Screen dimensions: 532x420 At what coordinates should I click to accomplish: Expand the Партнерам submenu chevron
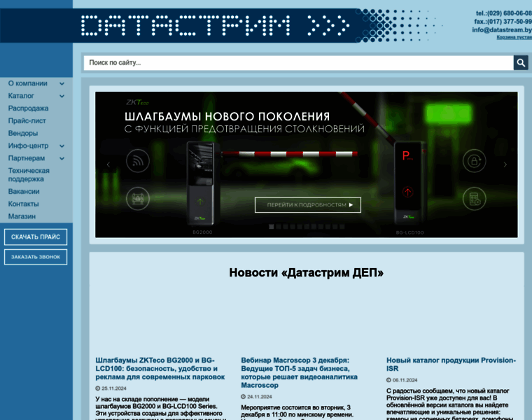pos(62,158)
